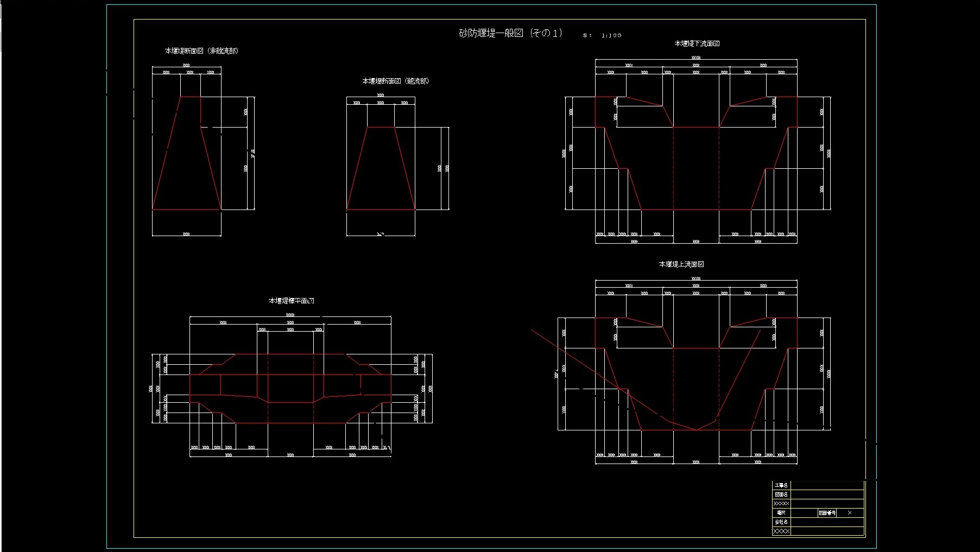Image resolution: width=980 pixels, height=552 pixels.
Task: Click the X value beside 図面番号
Action: point(850,513)
